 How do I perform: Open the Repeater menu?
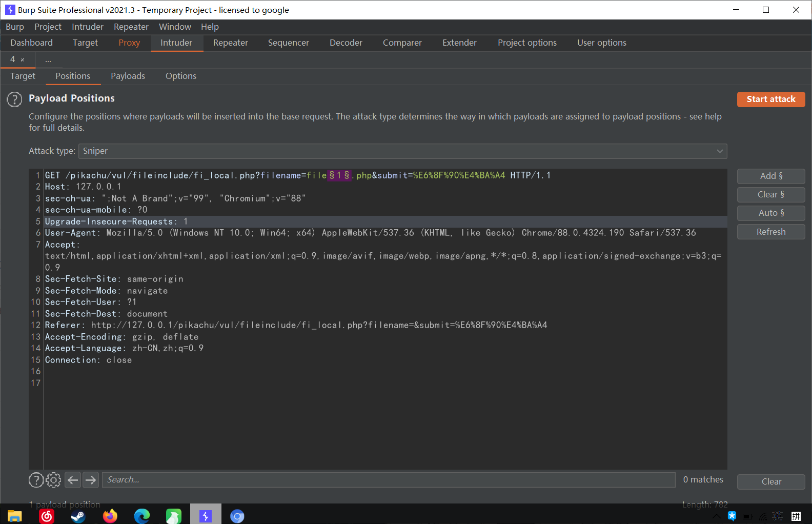(131, 27)
